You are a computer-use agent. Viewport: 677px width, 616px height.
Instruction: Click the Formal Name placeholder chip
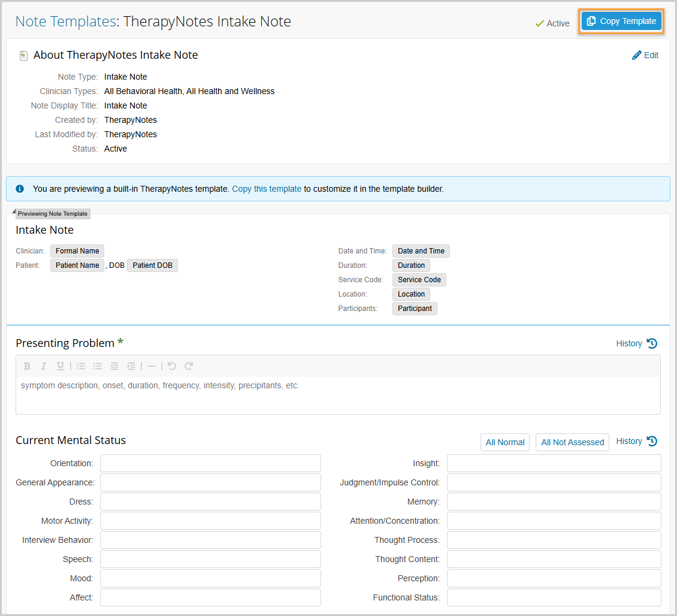pyautogui.click(x=77, y=251)
